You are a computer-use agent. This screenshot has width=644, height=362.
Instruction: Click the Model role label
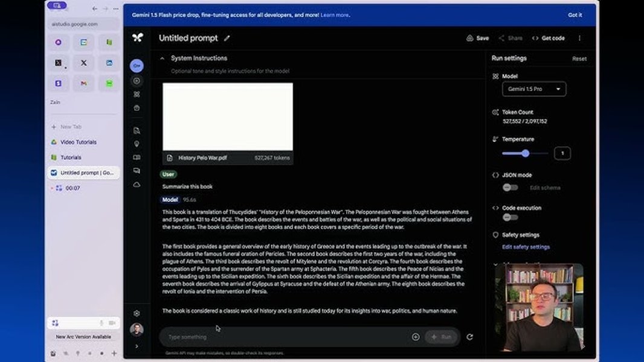(x=170, y=200)
